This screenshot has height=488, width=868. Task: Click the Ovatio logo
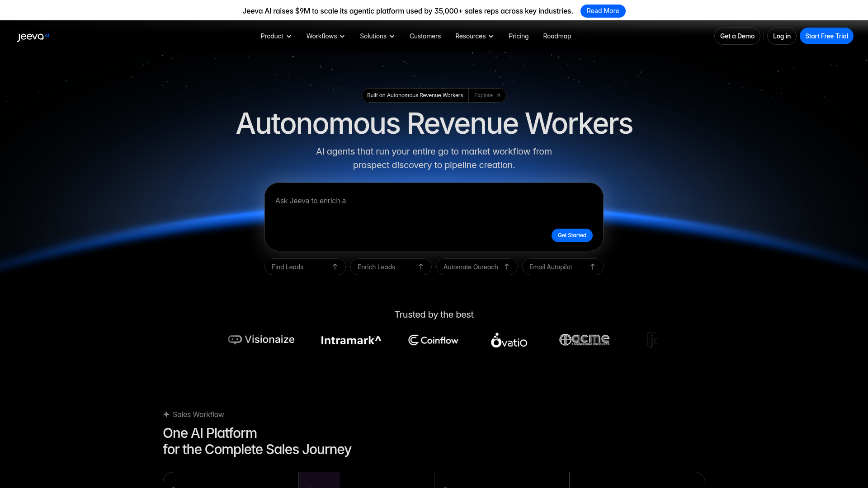tap(509, 340)
